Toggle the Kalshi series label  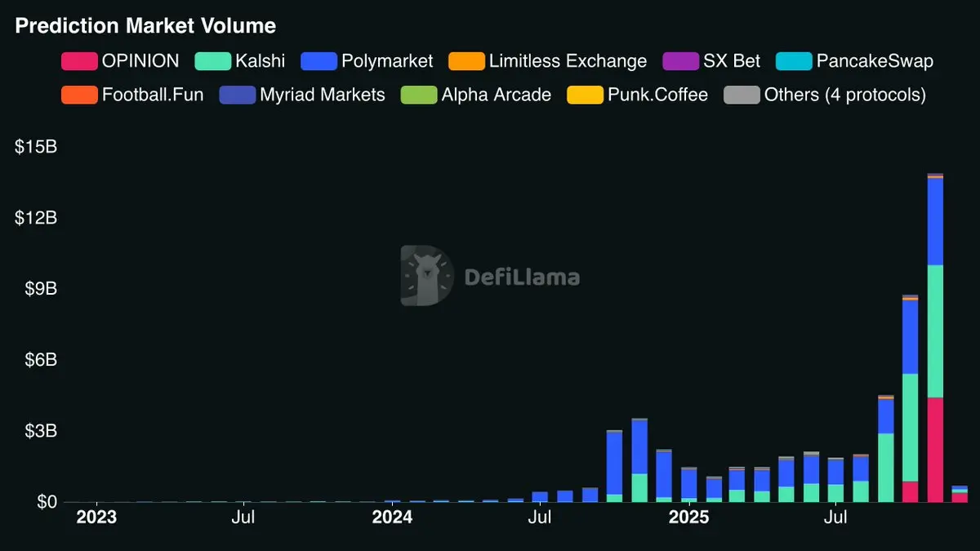260,61
